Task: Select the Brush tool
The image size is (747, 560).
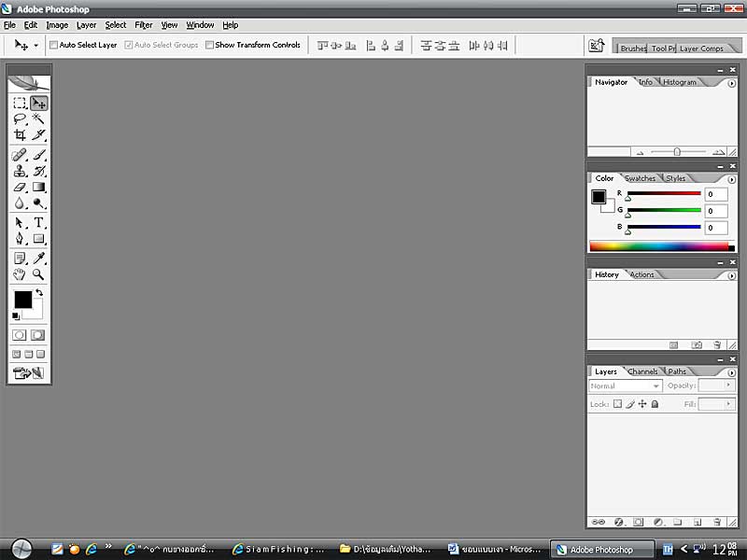Action: point(38,155)
